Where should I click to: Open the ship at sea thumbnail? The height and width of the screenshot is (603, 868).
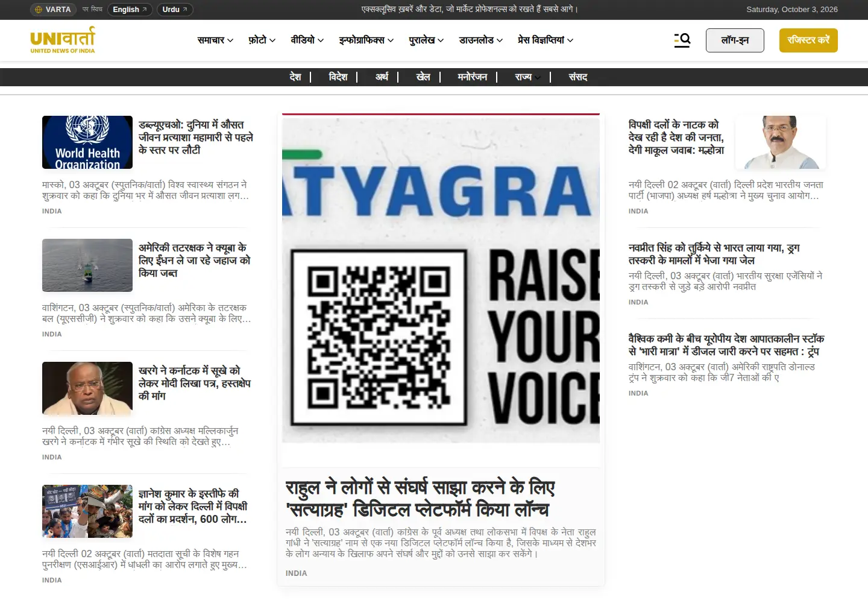coord(87,265)
